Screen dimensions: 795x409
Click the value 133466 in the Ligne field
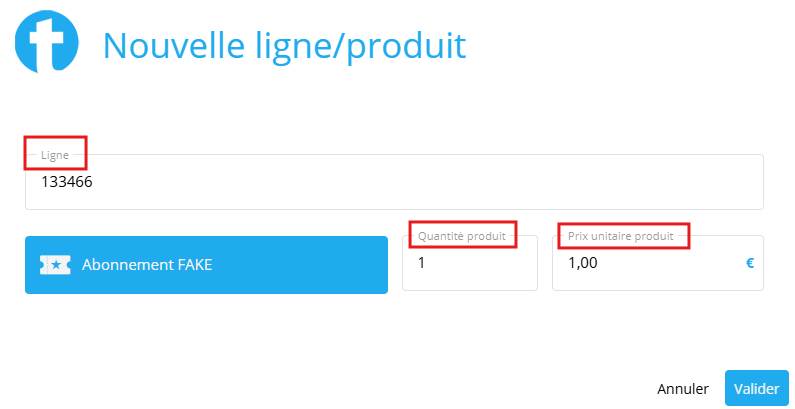66,182
